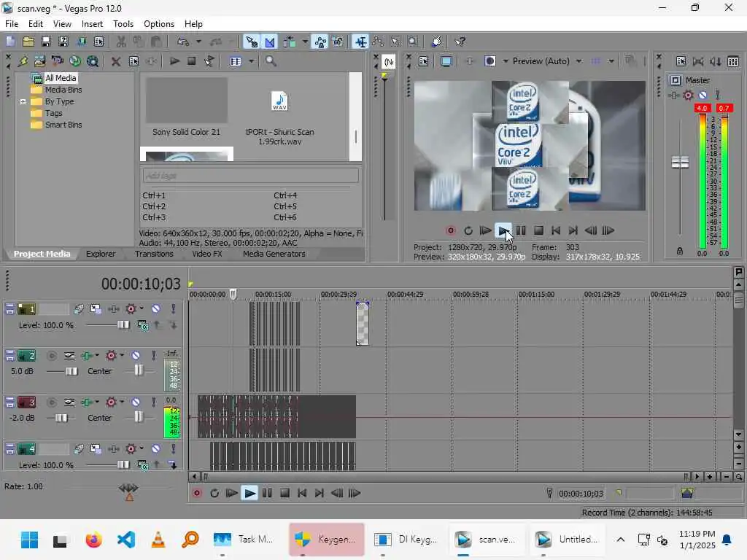Click the Add tags input field
Image resolution: width=747 pixels, height=560 pixels.
(251, 176)
